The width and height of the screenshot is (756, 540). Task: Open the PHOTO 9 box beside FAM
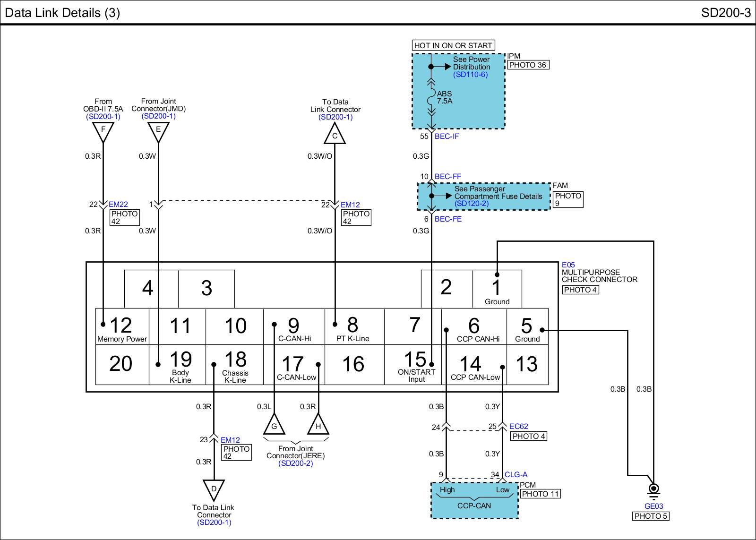[568, 199]
